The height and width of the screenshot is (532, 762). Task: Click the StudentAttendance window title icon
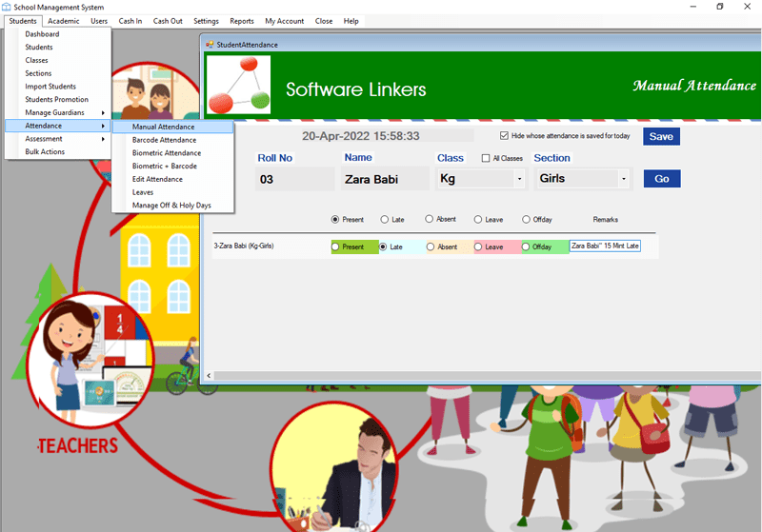tap(210, 44)
